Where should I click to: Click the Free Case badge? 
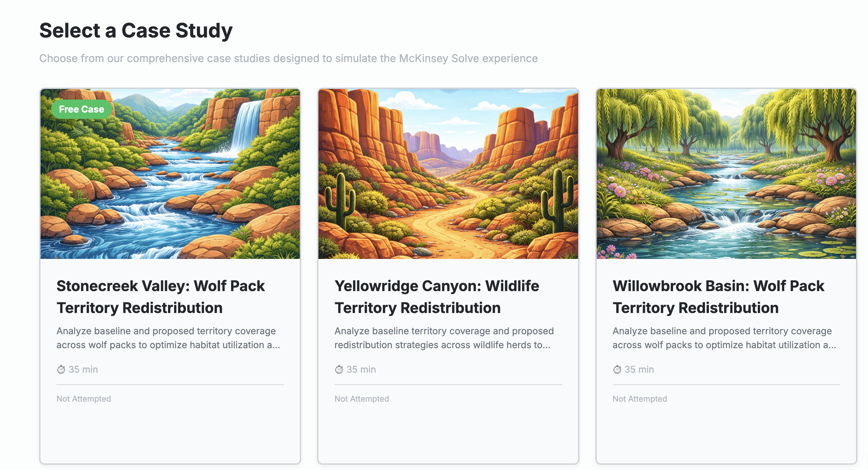(x=81, y=109)
